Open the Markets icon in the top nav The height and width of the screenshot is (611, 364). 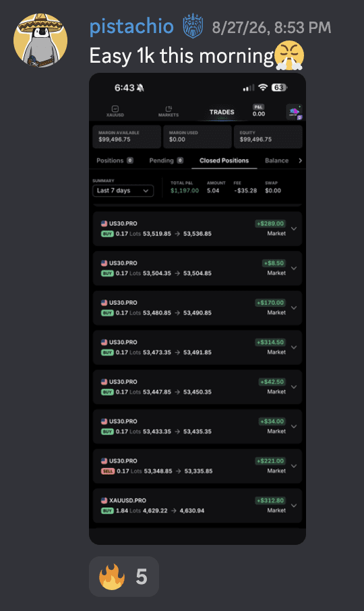[168, 111]
